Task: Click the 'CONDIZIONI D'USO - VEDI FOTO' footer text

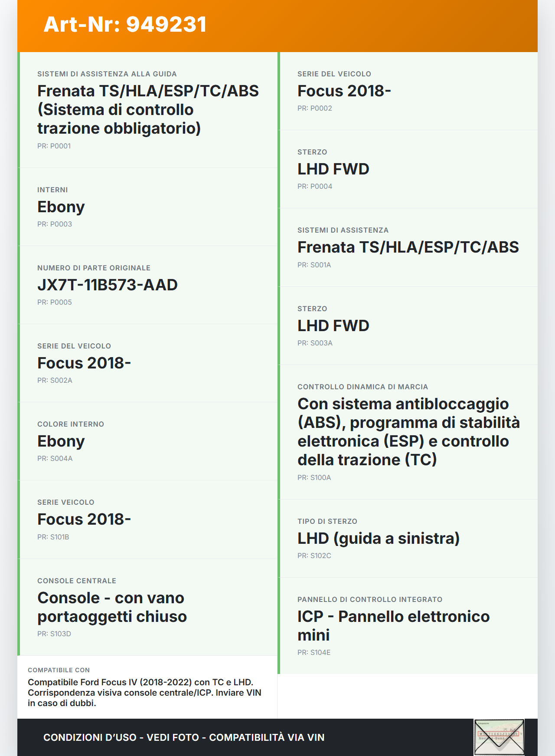Action: point(184,737)
